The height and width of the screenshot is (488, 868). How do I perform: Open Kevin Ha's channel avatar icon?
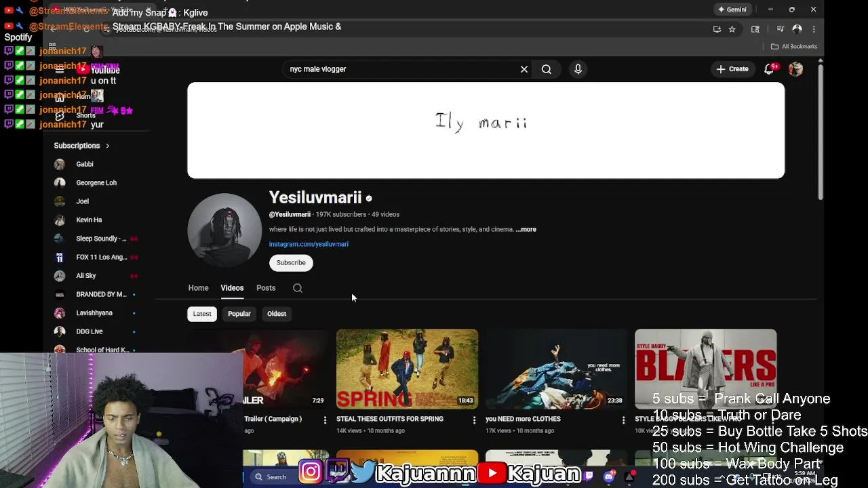pos(60,220)
